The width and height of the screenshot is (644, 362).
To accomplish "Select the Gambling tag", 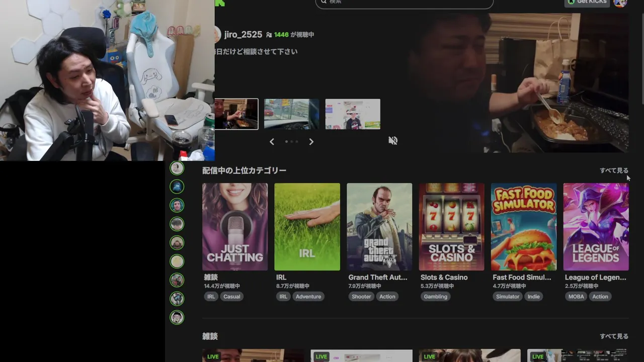I will click(436, 297).
